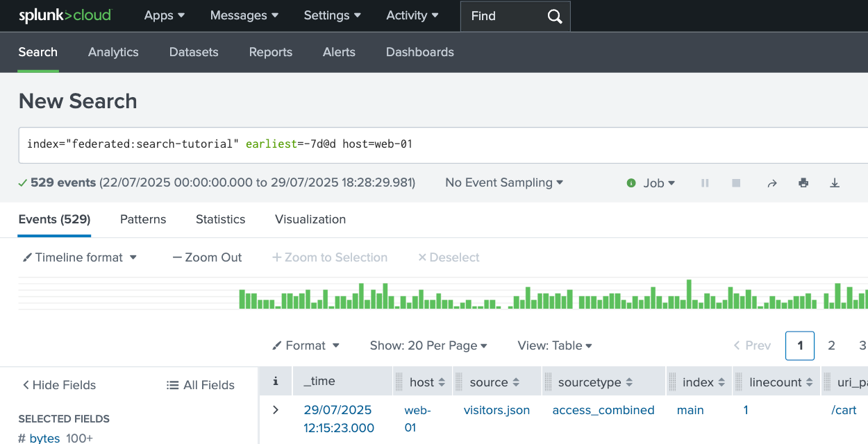Open the Settings menu

(333, 15)
